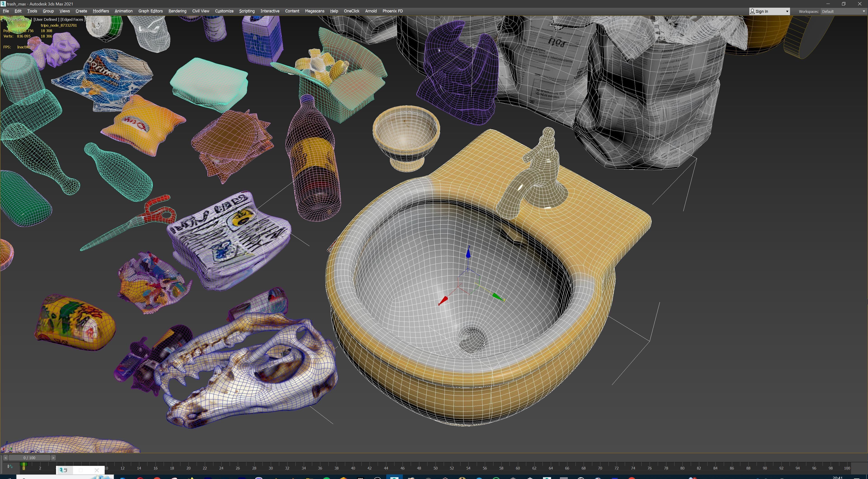Image resolution: width=868 pixels, height=479 pixels.
Task: Click the 0 / 100 time slider handle
Action: (29, 458)
